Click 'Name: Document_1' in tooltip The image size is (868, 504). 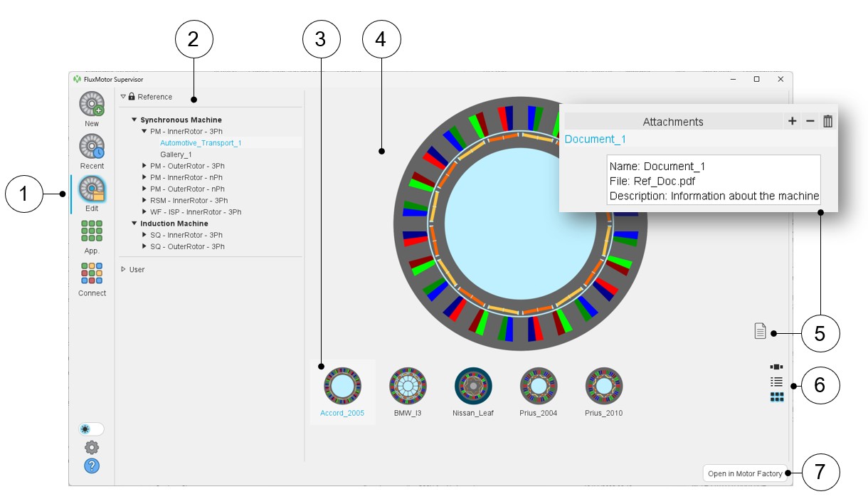click(657, 166)
